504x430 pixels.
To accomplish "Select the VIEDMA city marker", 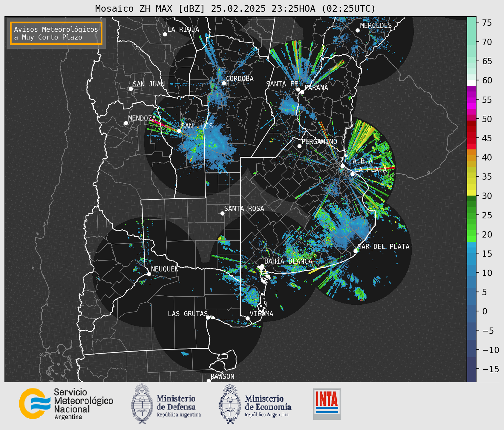I will point(247,318).
